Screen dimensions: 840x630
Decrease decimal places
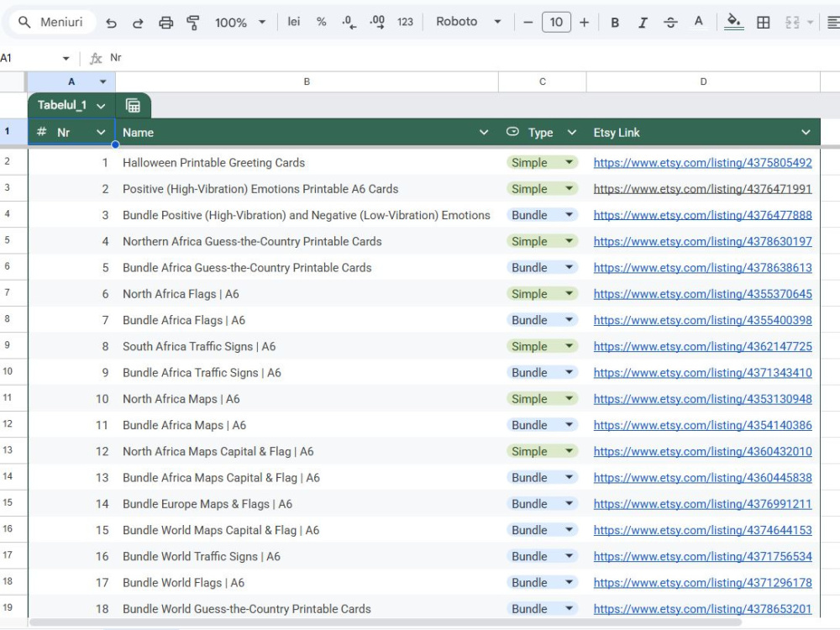(349, 22)
